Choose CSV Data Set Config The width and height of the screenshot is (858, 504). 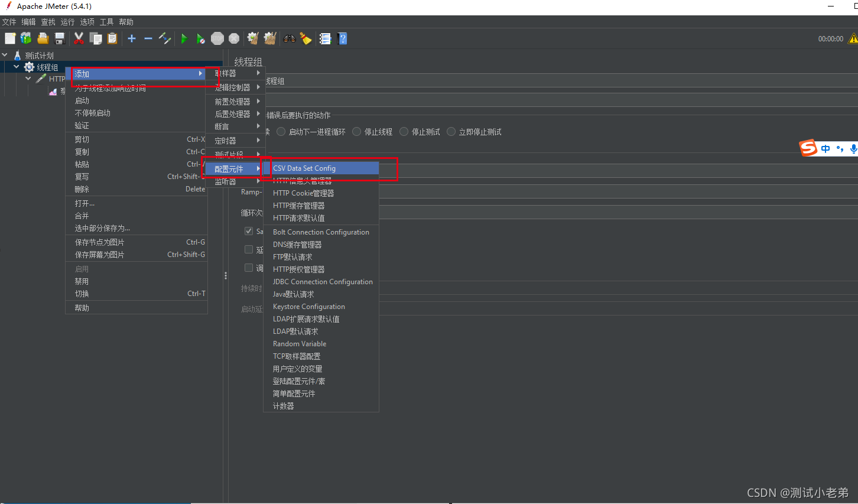pyautogui.click(x=321, y=168)
